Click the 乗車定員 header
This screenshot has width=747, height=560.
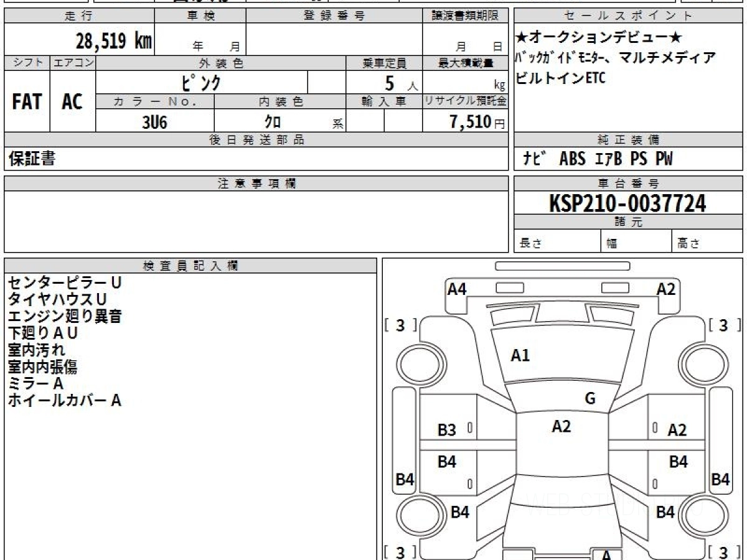pos(384,63)
